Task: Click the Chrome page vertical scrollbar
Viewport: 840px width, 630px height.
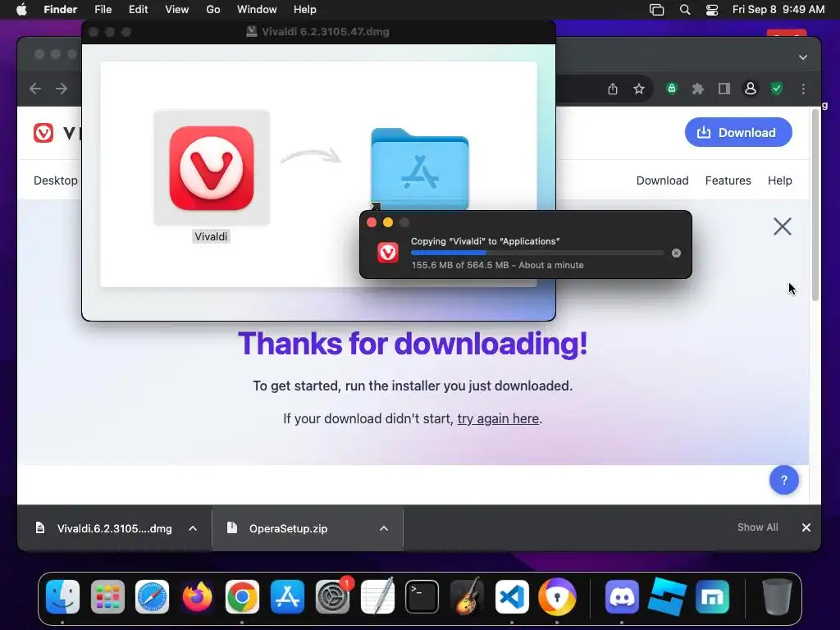Action: (815, 204)
